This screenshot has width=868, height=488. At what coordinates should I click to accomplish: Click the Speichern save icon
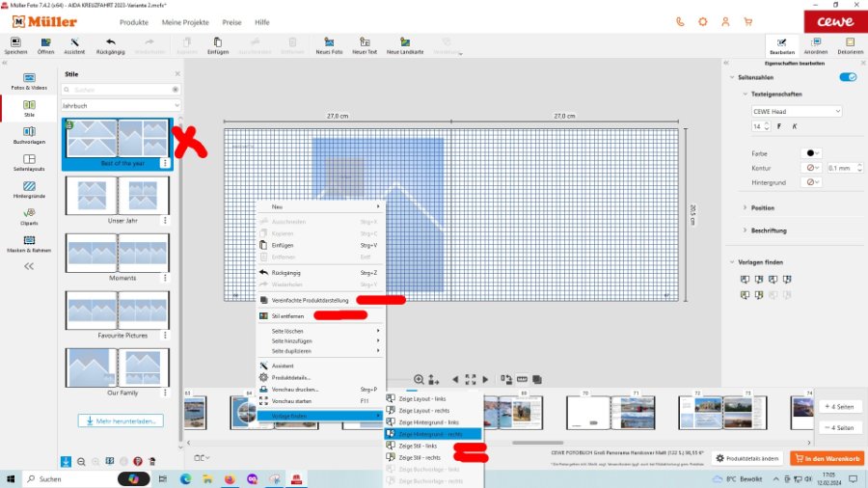[x=15, y=45]
